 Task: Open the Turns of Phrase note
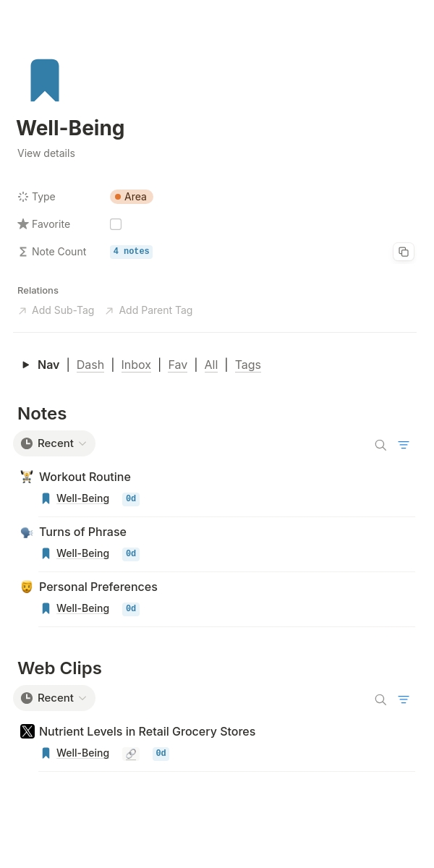(82, 532)
